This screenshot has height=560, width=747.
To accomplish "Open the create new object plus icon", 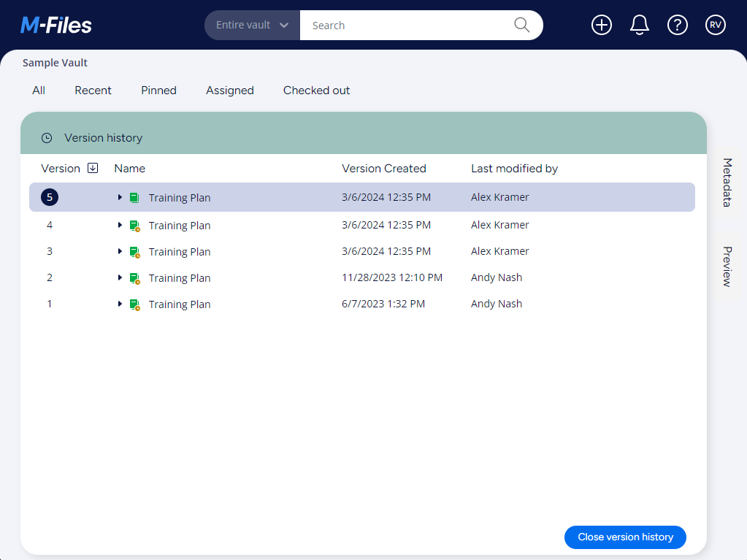I will pos(601,25).
